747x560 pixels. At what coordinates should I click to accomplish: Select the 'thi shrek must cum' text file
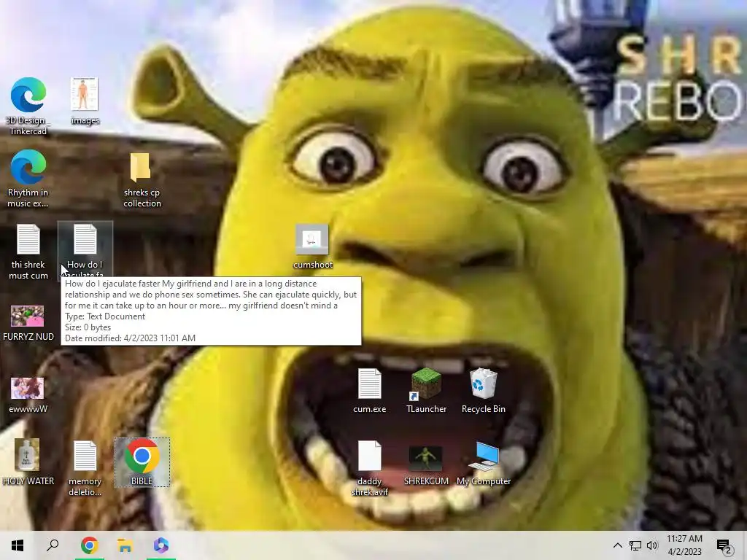[x=28, y=252]
